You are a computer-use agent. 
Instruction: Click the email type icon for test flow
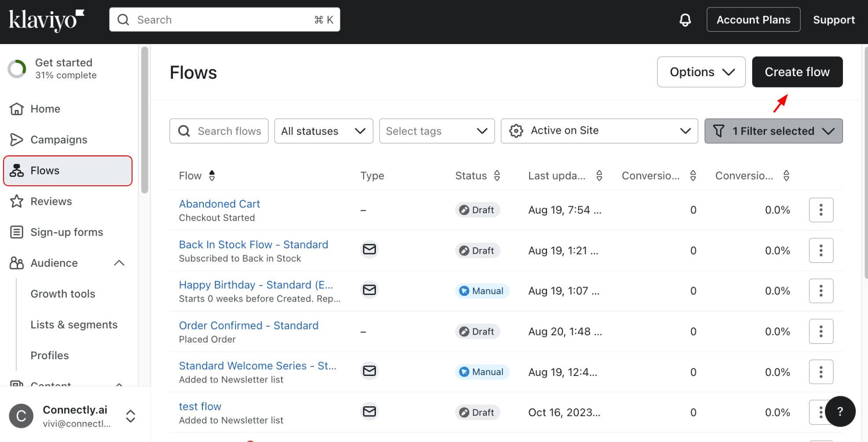(x=369, y=411)
